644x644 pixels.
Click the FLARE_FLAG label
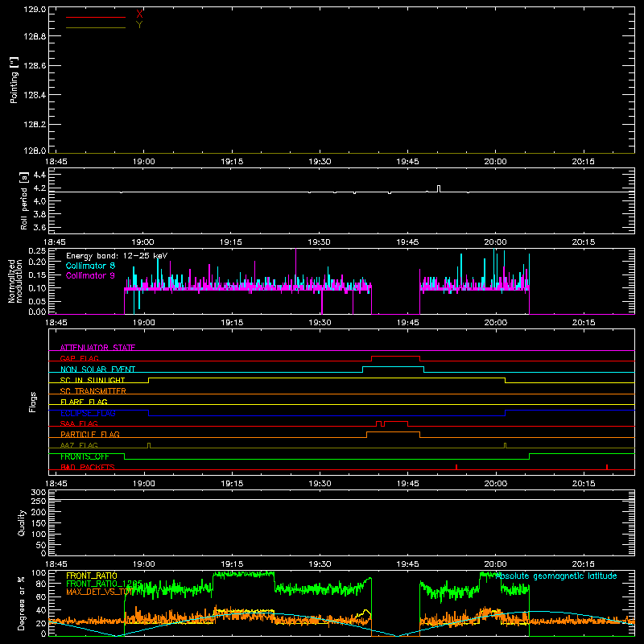coord(84,402)
